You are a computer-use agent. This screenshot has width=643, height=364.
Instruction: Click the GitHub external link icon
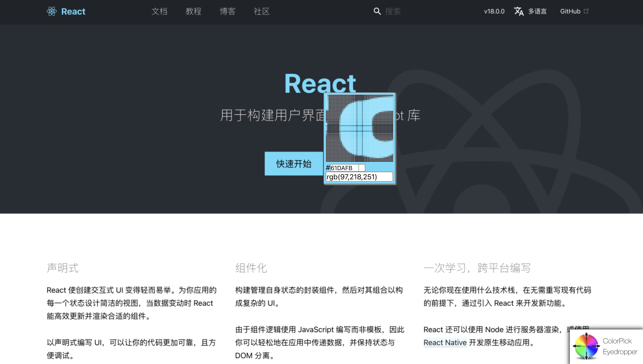pos(586,11)
